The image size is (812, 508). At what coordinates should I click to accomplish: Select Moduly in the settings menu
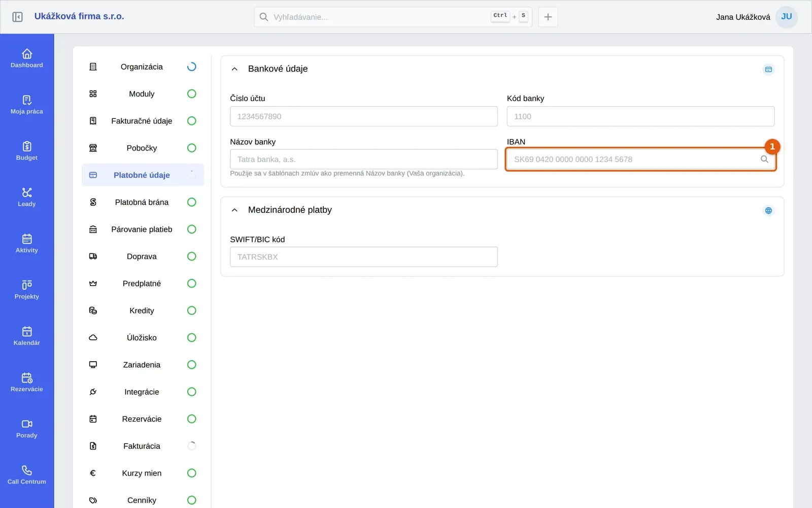pyautogui.click(x=143, y=94)
